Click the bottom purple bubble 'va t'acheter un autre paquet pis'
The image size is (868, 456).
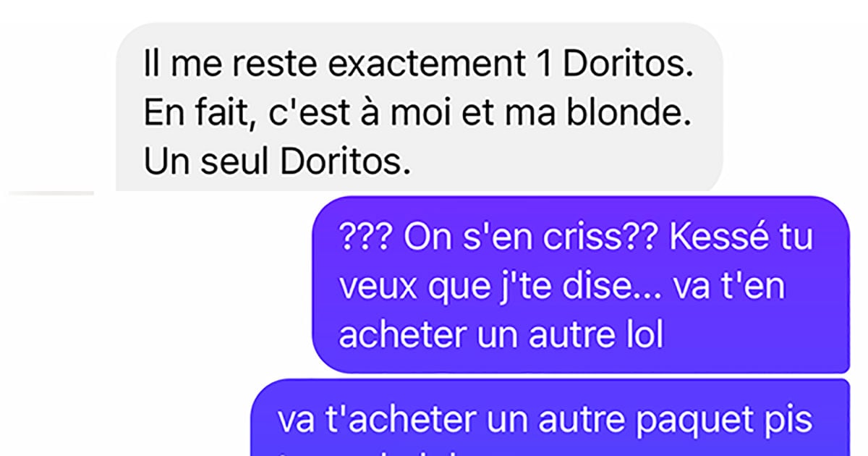[x=550, y=418]
